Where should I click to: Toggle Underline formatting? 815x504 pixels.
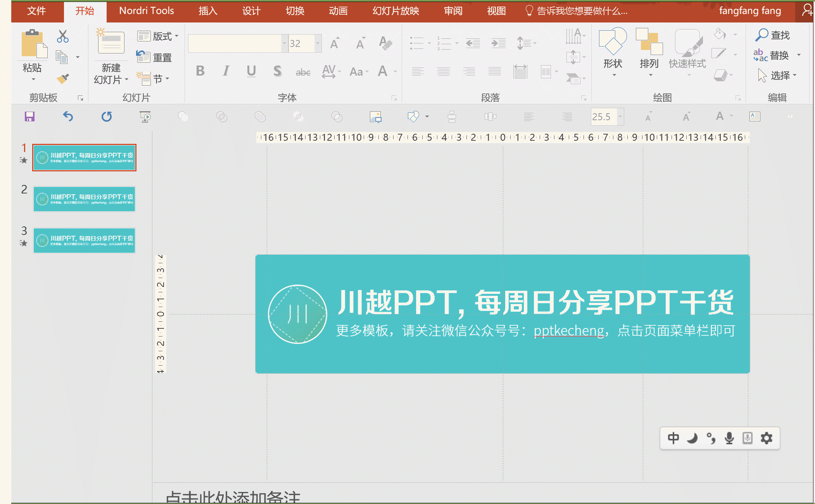(251, 71)
